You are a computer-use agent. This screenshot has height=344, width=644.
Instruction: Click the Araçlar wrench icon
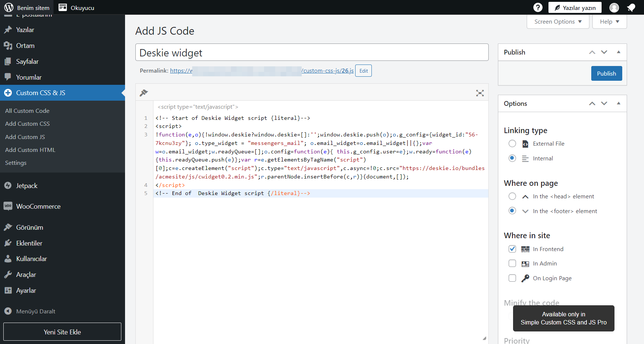point(8,275)
